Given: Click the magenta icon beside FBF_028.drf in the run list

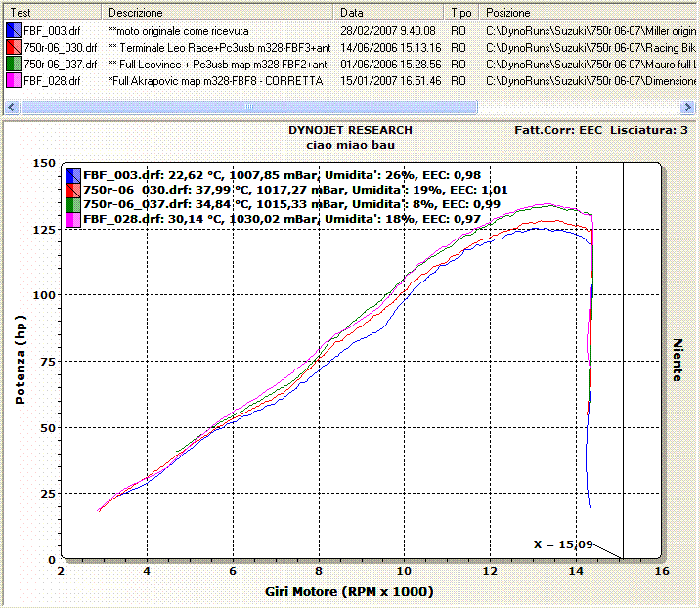Looking at the screenshot, I should click(14, 80).
